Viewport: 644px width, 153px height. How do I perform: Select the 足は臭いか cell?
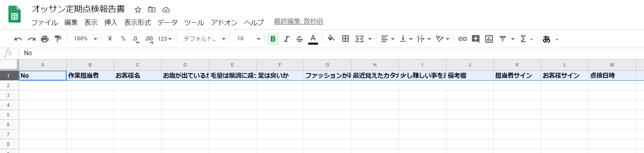pyautogui.click(x=280, y=76)
